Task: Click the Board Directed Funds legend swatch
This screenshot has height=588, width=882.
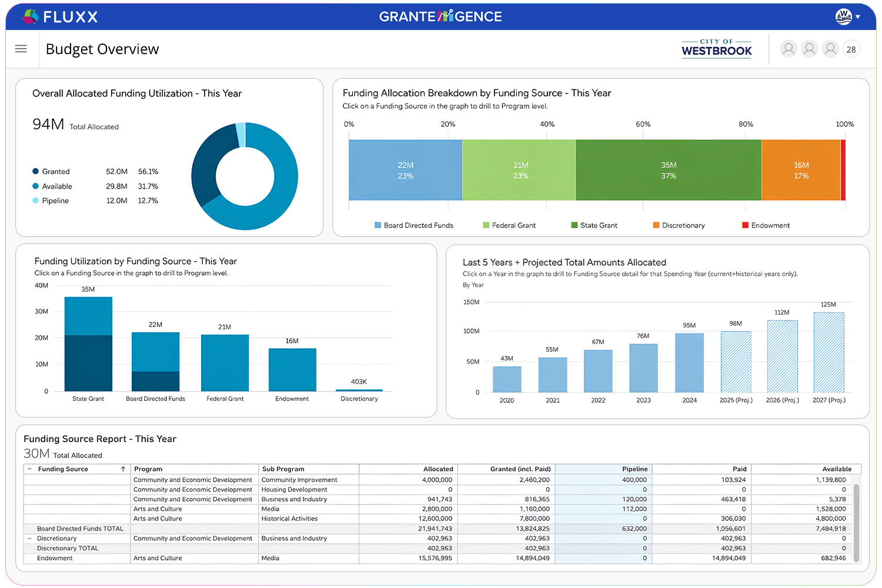Action: click(377, 225)
